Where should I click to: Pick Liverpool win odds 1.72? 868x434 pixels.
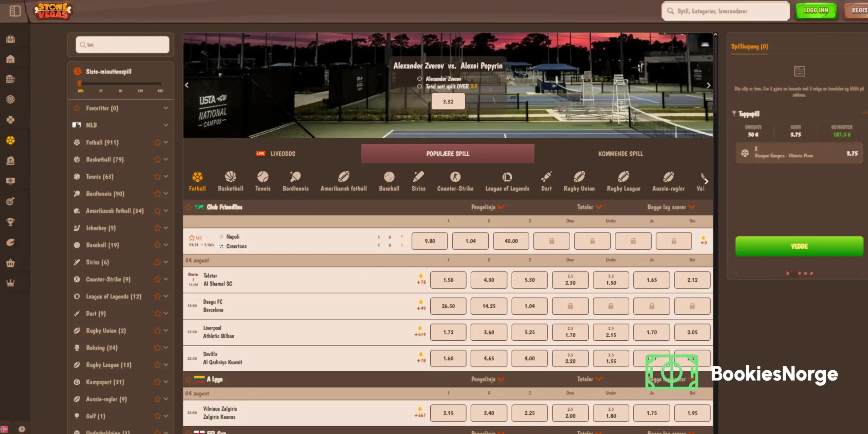click(448, 332)
